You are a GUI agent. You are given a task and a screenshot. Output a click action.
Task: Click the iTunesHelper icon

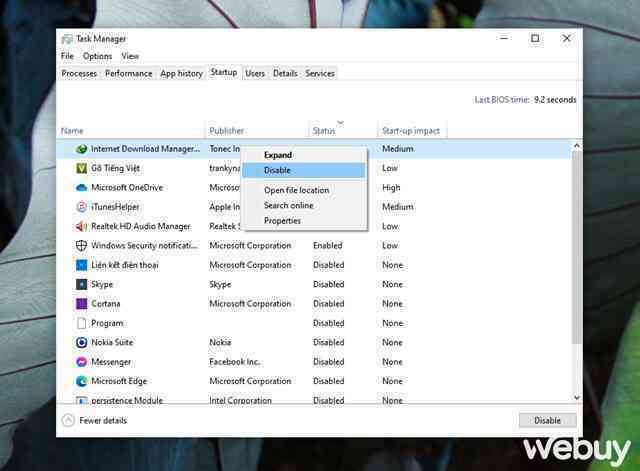(82, 207)
